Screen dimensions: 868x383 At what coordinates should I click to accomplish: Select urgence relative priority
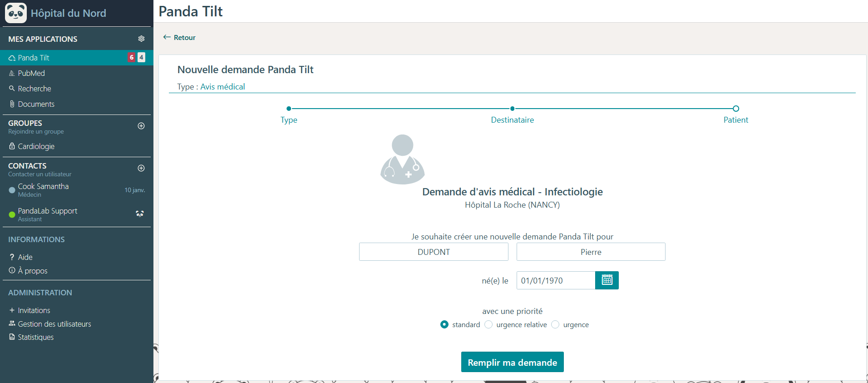[x=488, y=324]
